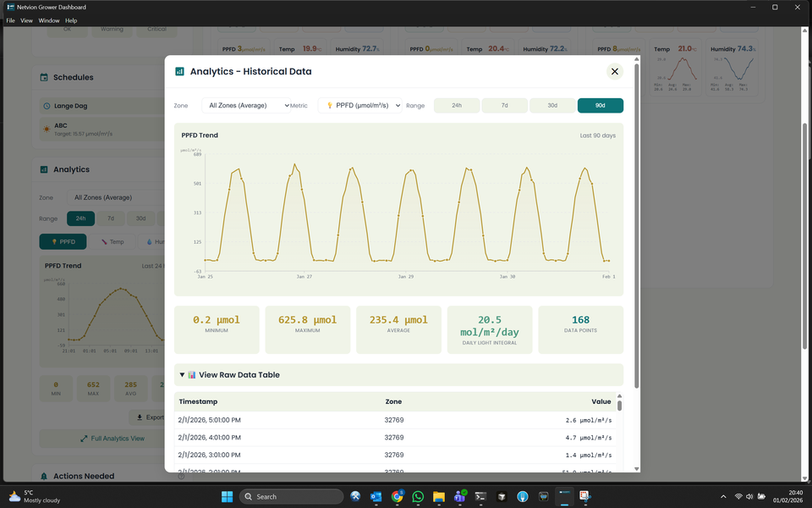Open the Zone dropdown in Analytics dialog
The width and height of the screenshot is (812, 508).
(245, 106)
